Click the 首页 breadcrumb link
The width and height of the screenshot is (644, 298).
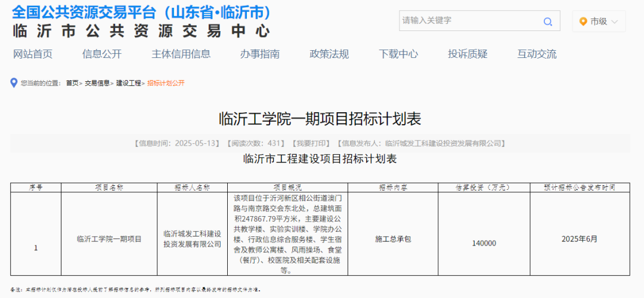point(72,83)
